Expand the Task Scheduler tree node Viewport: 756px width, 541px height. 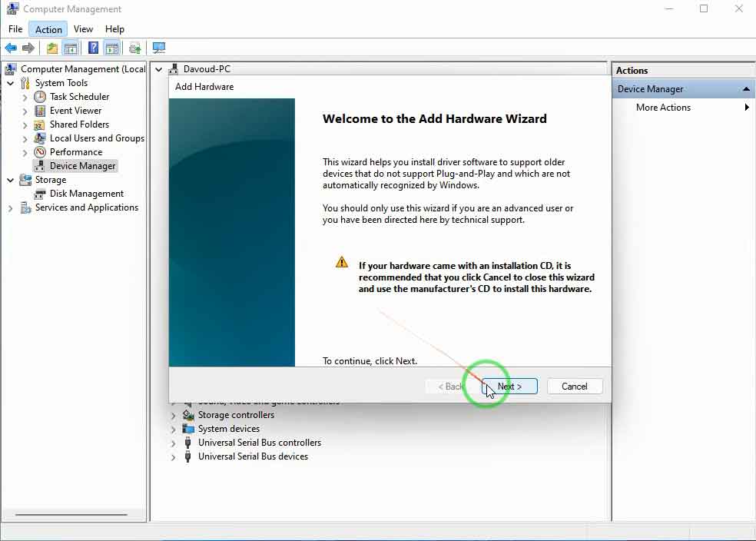[x=25, y=98]
